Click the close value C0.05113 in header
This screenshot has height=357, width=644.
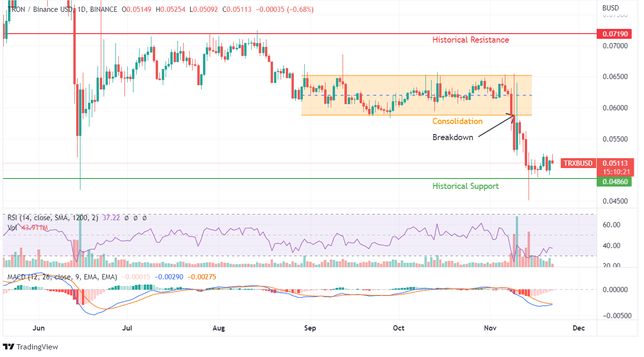pyautogui.click(x=238, y=9)
